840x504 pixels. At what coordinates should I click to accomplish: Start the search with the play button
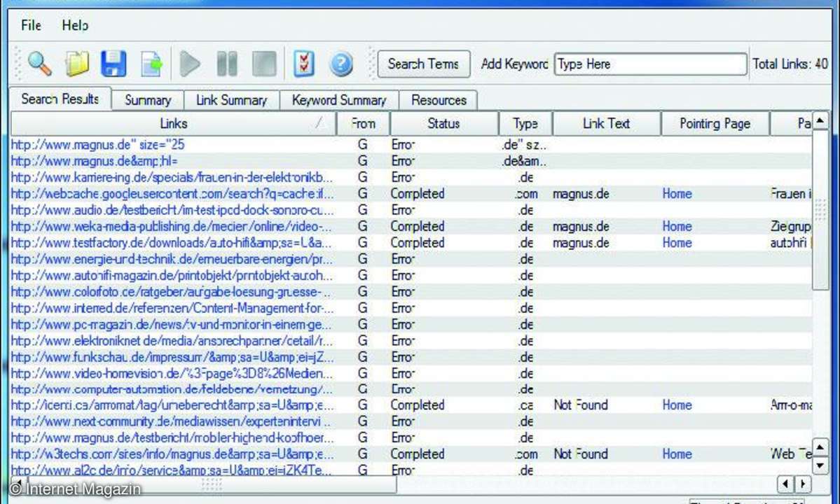pos(190,64)
